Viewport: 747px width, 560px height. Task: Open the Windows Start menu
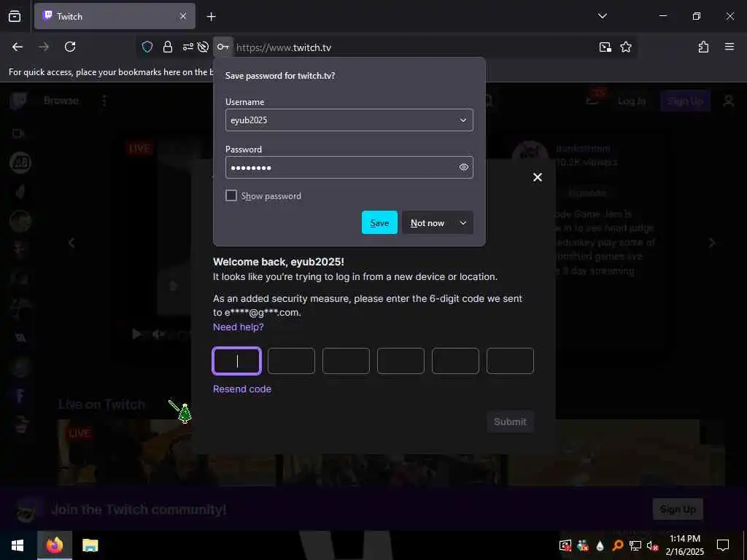tap(18, 545)
